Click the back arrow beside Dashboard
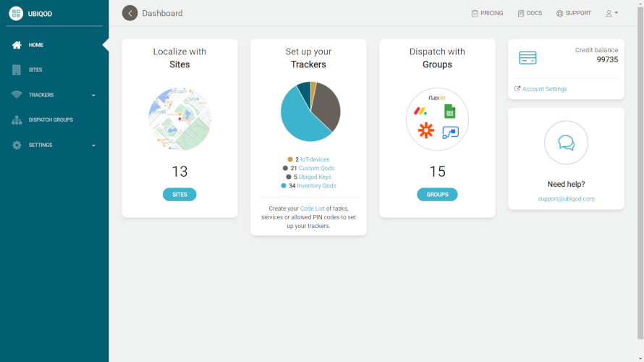This screenshot has width=644, height=362. pos(130,13)
